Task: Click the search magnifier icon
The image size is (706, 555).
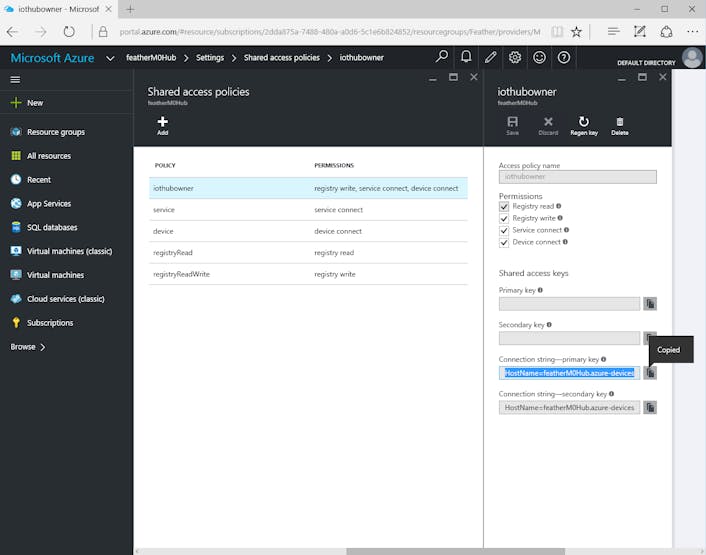Action: pyautogui.click(x=442, y=57)
